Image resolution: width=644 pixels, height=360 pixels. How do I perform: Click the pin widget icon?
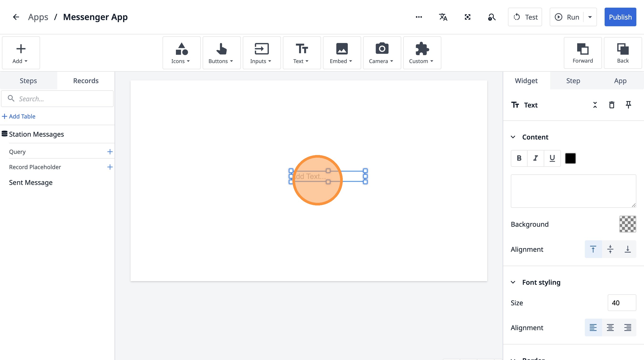tap(628, 105)
